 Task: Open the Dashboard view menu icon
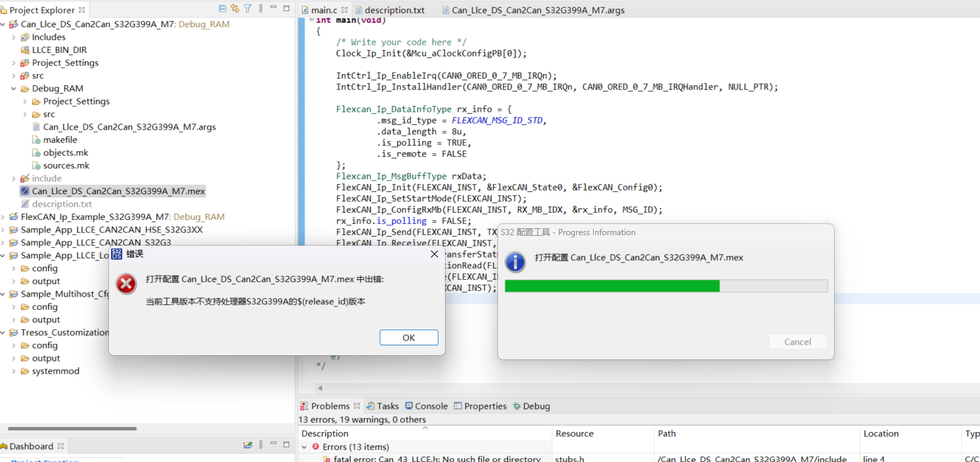tap(261, 445)
